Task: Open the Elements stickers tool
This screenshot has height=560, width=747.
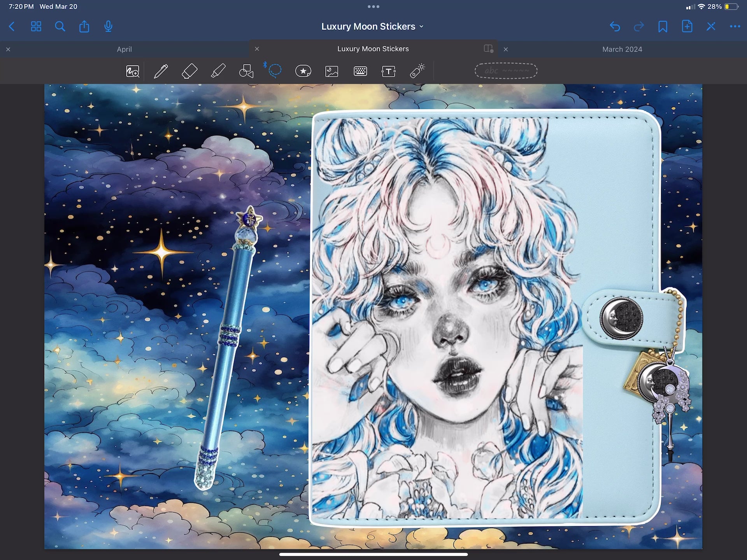Action: (303, 71)
